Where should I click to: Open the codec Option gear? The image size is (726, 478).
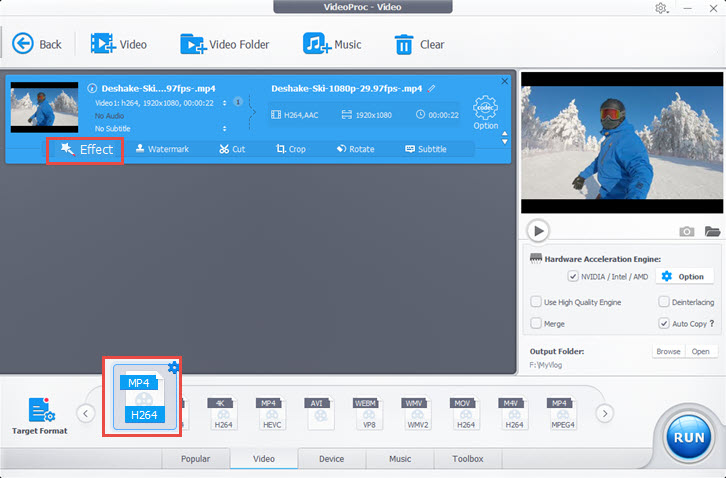coord(486,108)
